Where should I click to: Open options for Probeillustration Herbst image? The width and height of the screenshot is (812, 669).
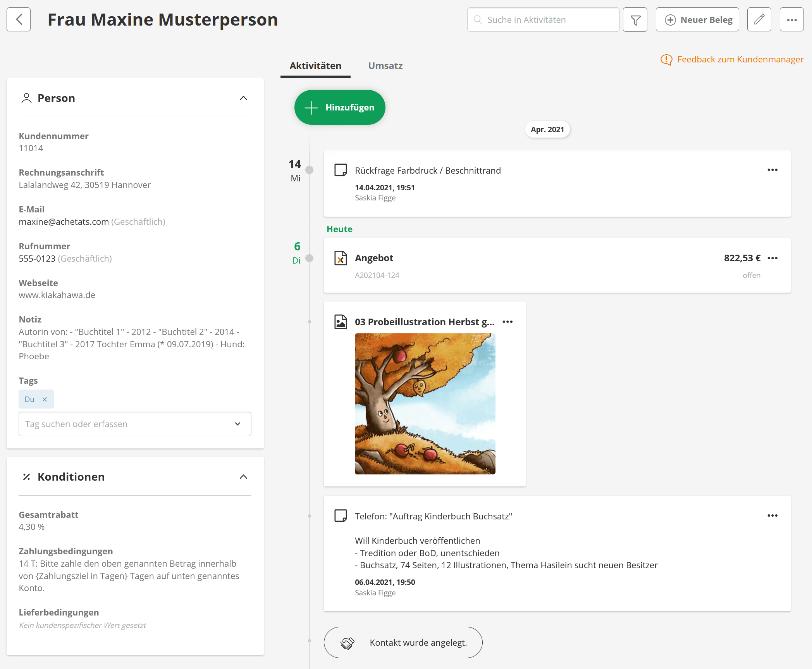[507, 322]
